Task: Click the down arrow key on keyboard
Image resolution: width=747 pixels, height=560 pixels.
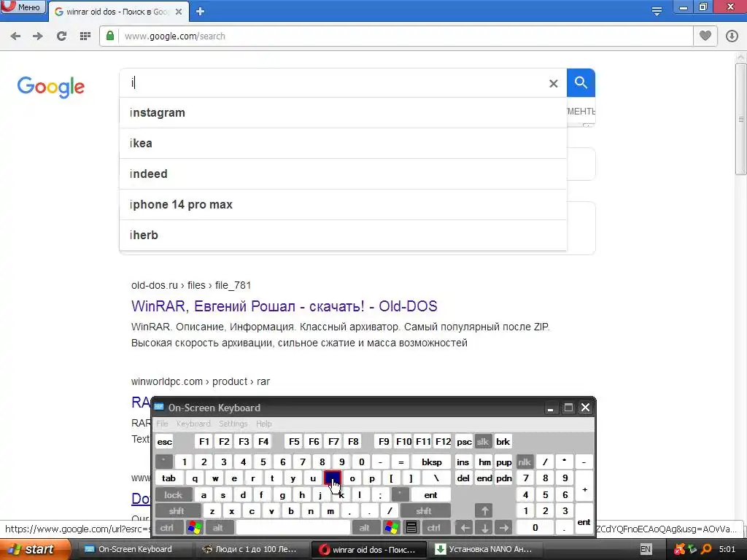Action: pyautogui.click(x=484, y=528)
